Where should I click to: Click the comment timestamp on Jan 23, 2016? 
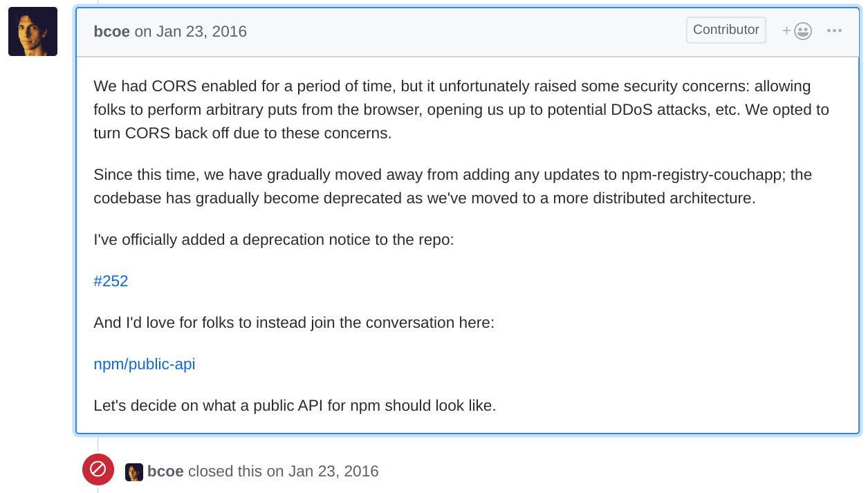pos(190,32)
